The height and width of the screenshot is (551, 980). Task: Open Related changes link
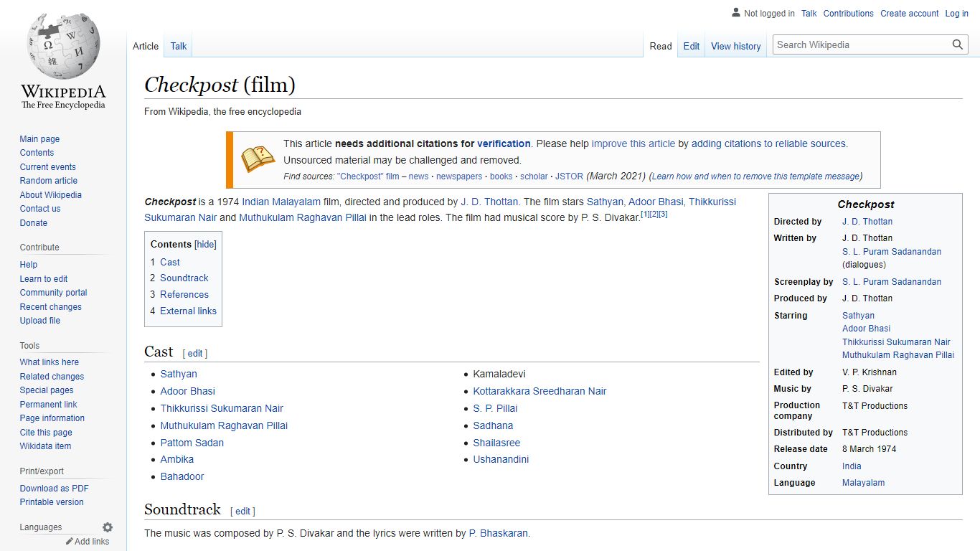(52, 377)
